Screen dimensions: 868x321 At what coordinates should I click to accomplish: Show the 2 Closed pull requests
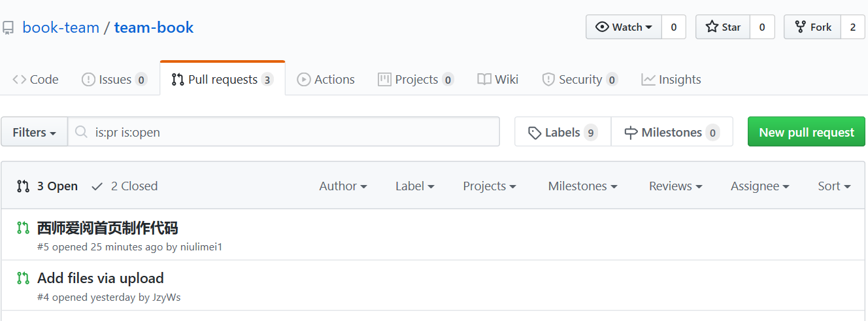coord(125,186)
